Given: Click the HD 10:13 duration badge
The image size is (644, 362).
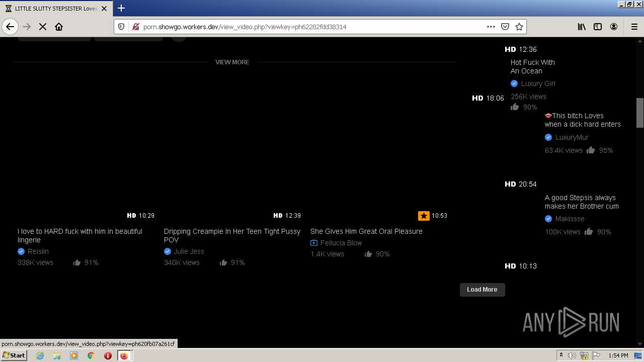Looking at the screenshot, I should [521, 266].
